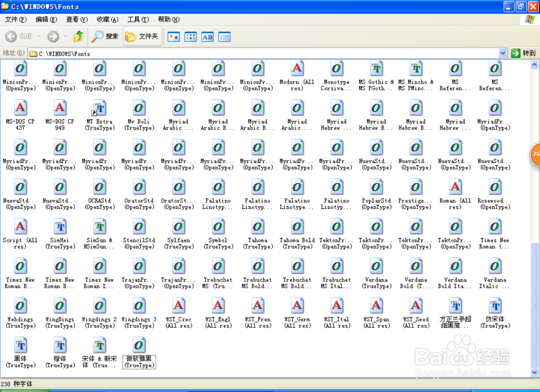Toggle similarity view (AB) button
Viewport: 540px width, 392px height.
coord(207,37)
